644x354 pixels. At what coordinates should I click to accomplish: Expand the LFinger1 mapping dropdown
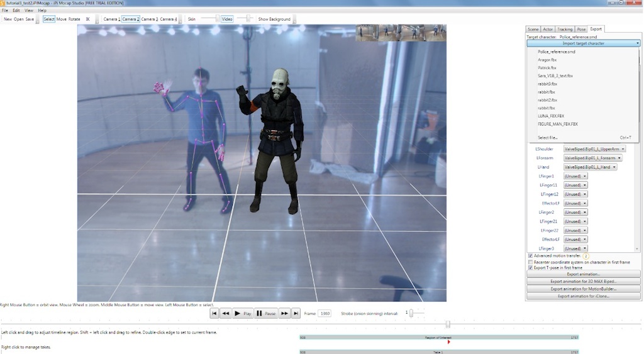(x=575, y=176)
